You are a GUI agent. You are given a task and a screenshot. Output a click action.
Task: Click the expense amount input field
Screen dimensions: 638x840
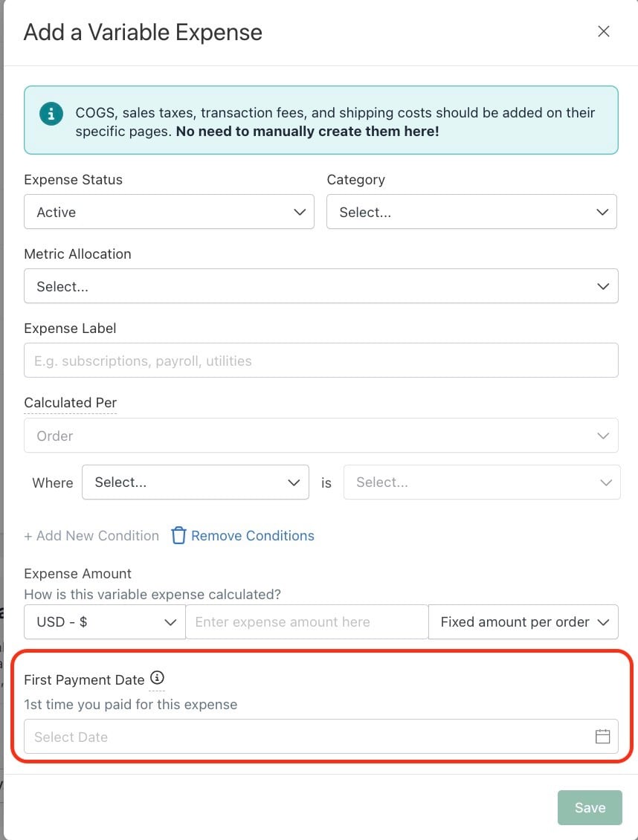(x=307, y=622)
